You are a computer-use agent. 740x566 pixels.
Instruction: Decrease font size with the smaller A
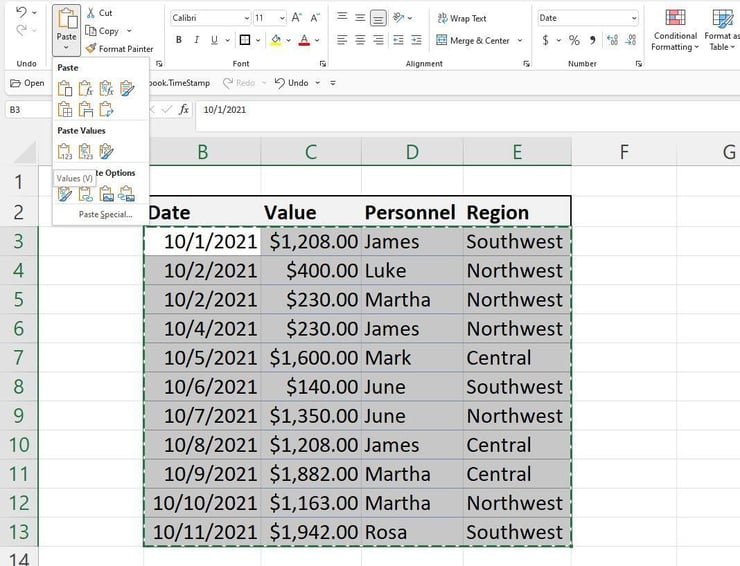tap(315, 18)
